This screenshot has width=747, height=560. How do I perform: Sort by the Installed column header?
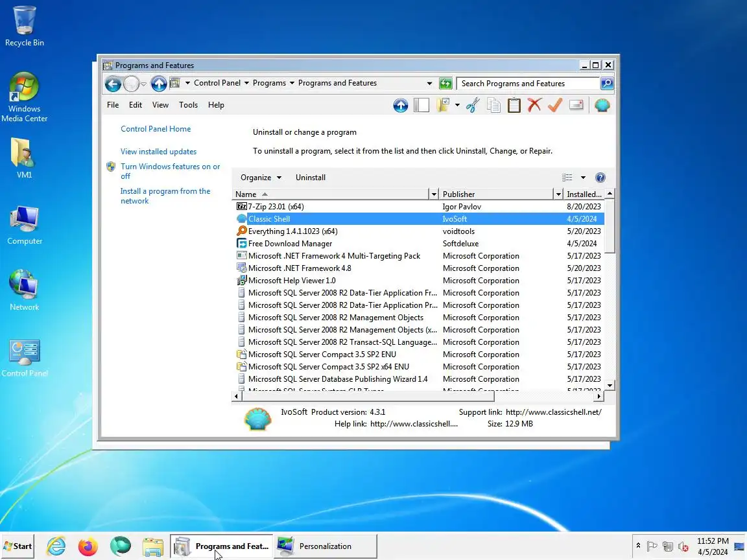[x=584, y=194]
